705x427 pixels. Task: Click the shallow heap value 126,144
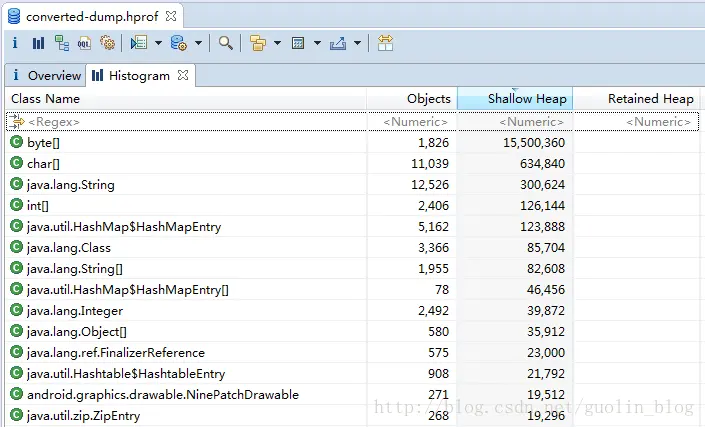click(542, 206)
